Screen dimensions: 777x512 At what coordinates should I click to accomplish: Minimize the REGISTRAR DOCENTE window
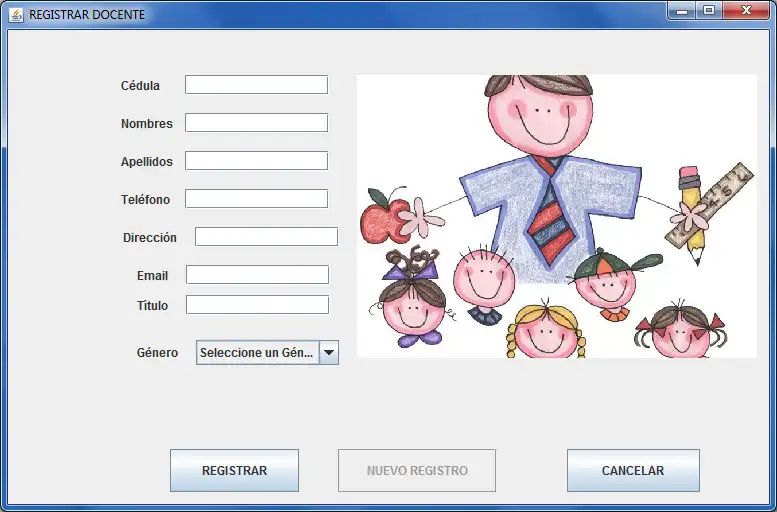pyautogui.click(x=682, y=10)
